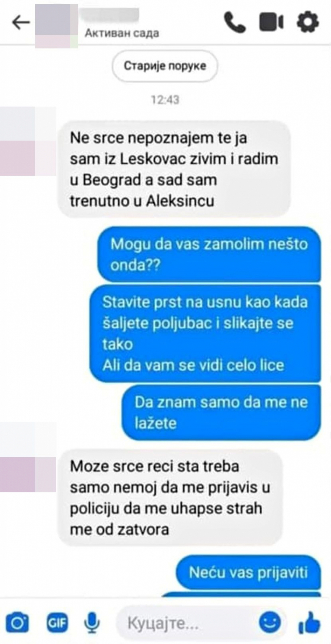Start a video call with camera icon
331x644 pixels.
pos(271,22)
